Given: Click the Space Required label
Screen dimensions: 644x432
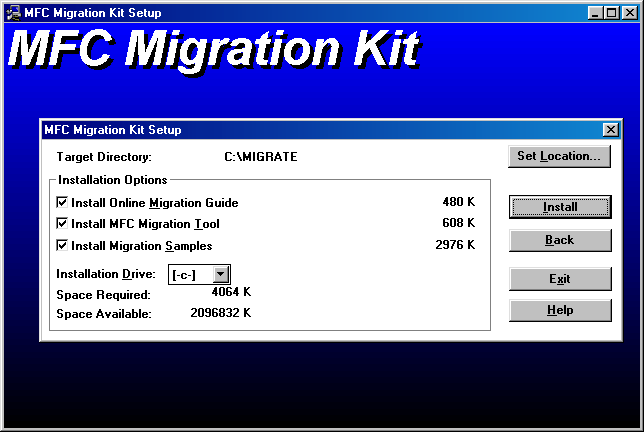Looking at the screenshot, I should (104, 295).
